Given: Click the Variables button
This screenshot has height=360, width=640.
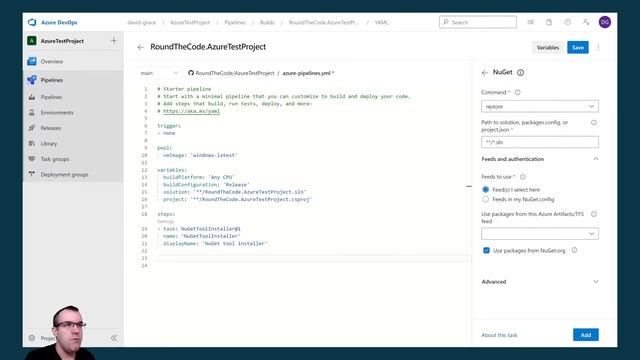Looking at the screenshot, I should 548,47.
